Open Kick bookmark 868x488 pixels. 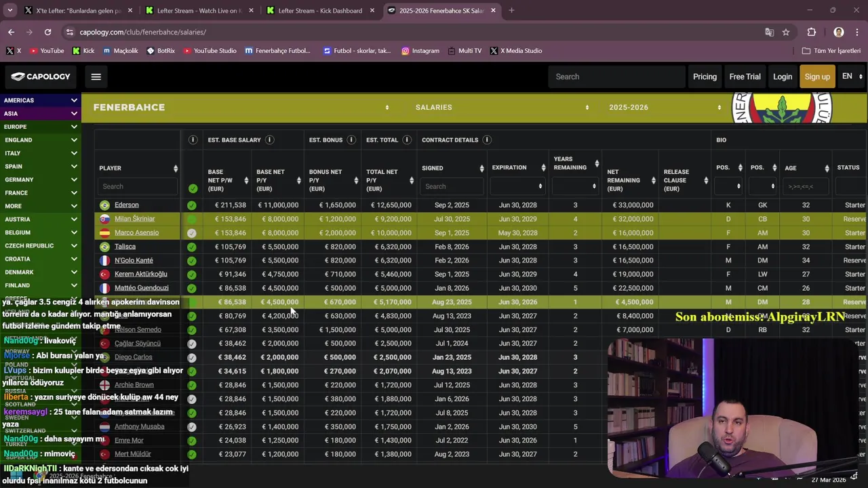pyautogui.click(x=83, y=51)
